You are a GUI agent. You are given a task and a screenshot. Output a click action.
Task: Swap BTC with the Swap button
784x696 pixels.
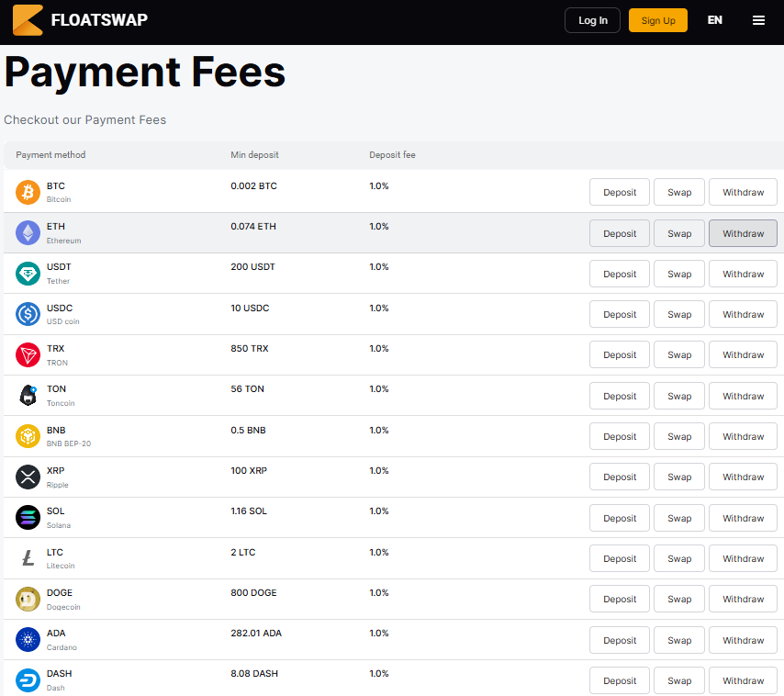click(x=679, y=192)
